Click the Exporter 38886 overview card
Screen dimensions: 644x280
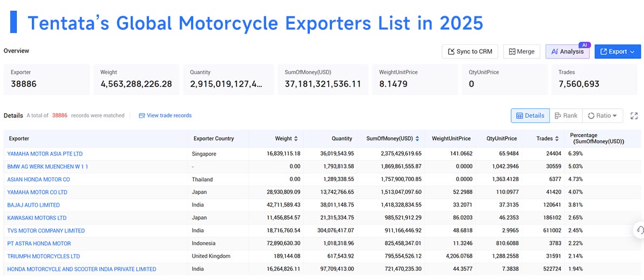[46, 79]
